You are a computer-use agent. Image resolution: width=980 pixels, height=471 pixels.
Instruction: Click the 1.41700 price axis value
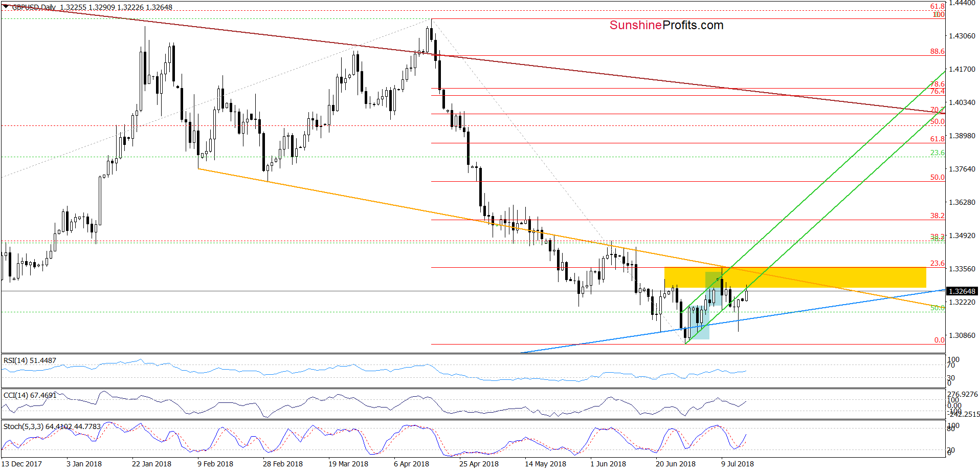[962, 69]
